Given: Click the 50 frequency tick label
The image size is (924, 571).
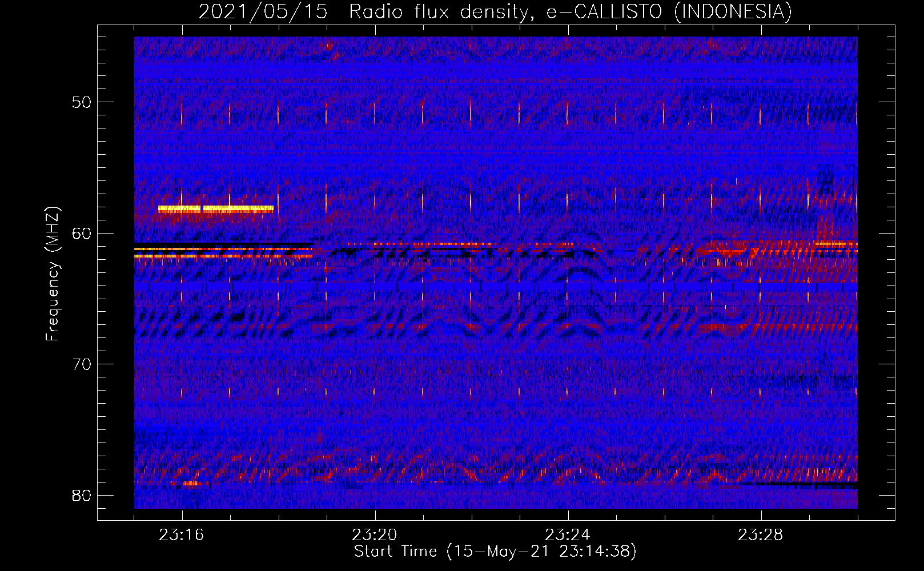Looking at the screenshot, I should (x=82, y=103).
